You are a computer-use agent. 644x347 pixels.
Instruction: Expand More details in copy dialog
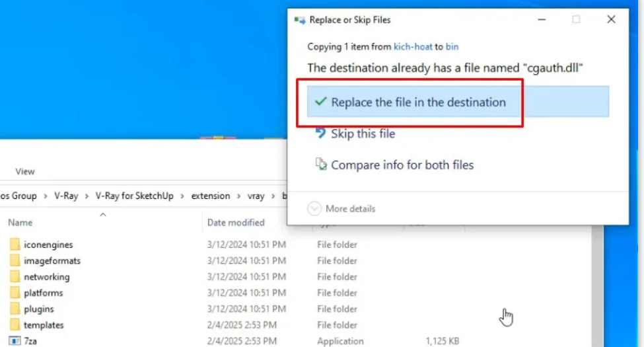(314, 209)
